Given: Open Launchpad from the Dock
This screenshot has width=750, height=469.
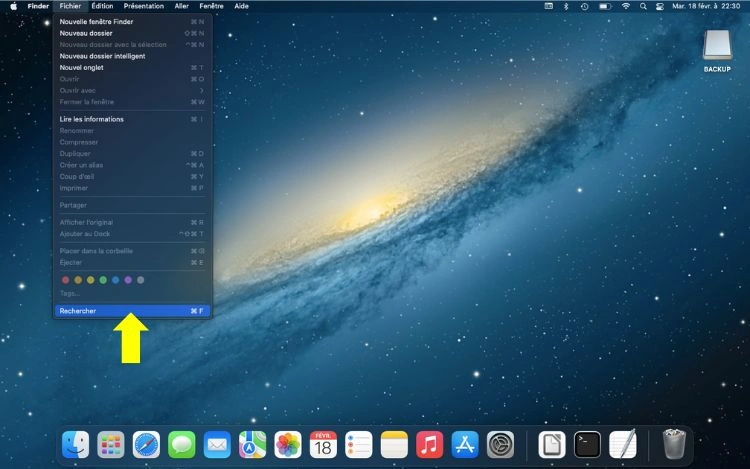Looking at the screenshot, I should click(x=111, y=444).
